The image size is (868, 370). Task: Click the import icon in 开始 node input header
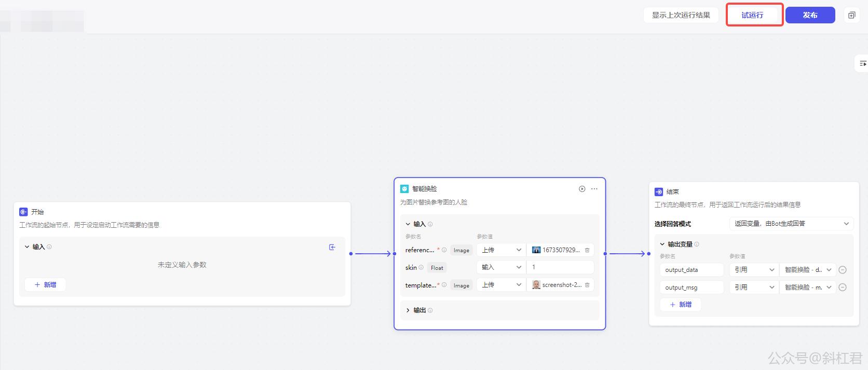click(x=332, y=247)
